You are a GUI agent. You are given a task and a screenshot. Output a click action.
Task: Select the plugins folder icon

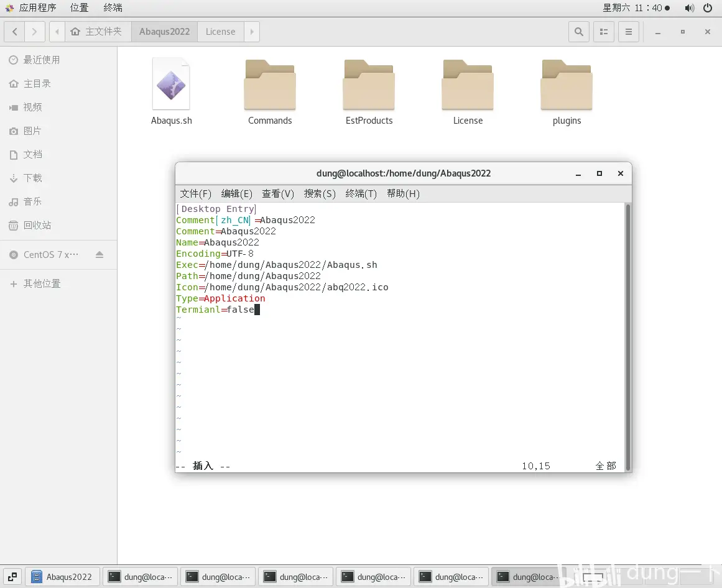tap(567, 85)
